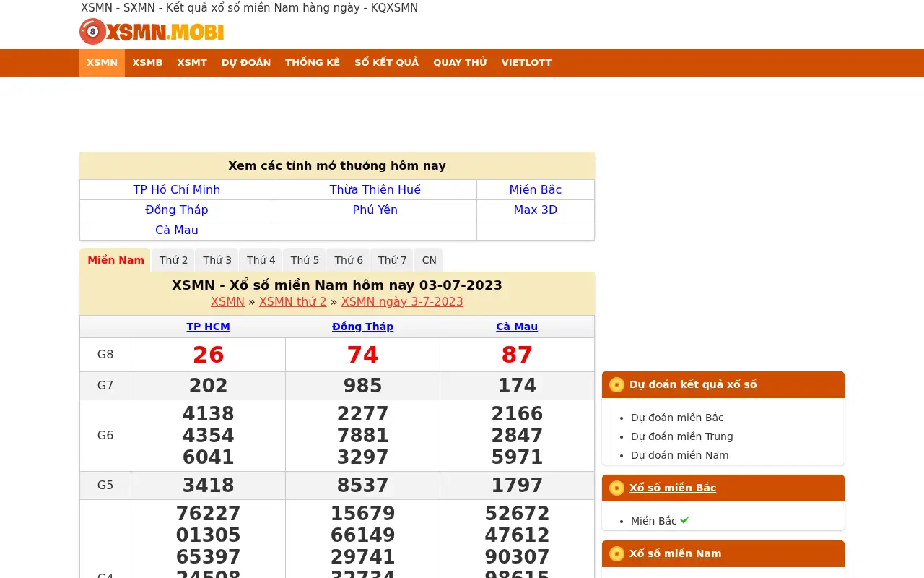
Task: Switch to the Thứ 2 tab
Action: click(x=173, y=260)
